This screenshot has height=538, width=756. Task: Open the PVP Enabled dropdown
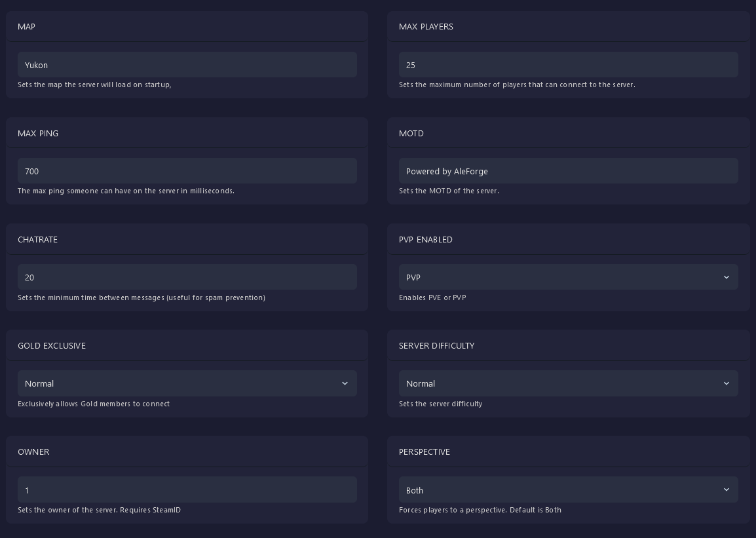tap(568, 277)
